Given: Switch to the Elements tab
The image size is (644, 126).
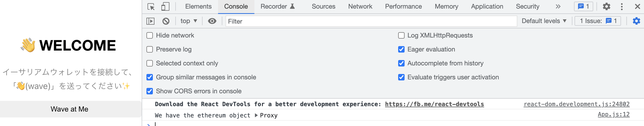Looking at the screenshot, I should tap(198, 6).
